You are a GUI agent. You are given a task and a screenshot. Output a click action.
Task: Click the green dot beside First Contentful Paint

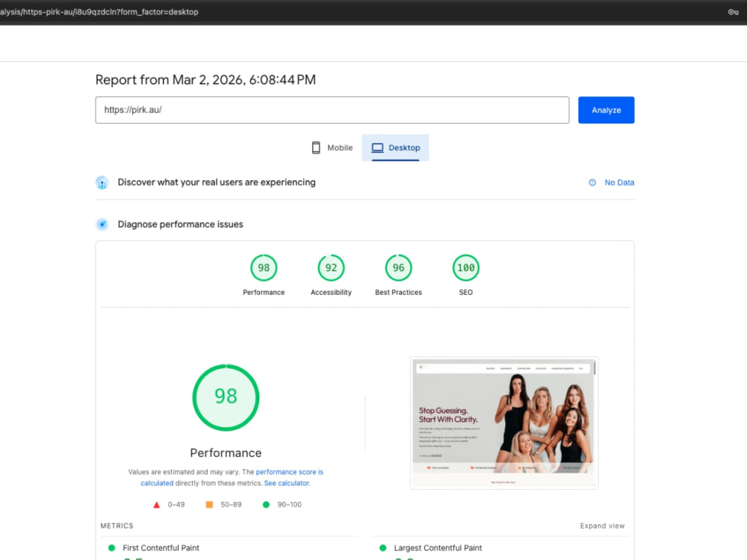pos(112,547)
